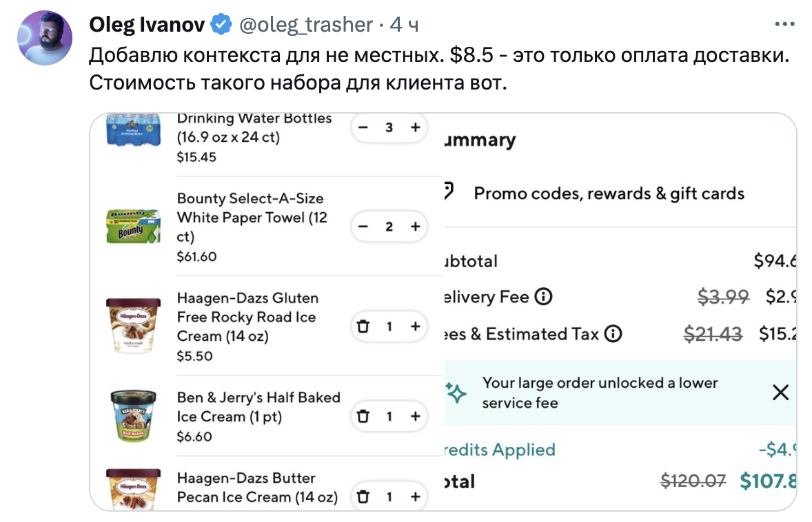The width and height of the screenshot is (812, 522).
Task: Increase Haagen-Dazs Butter Pecan quantity
Action: coord(415,497)
